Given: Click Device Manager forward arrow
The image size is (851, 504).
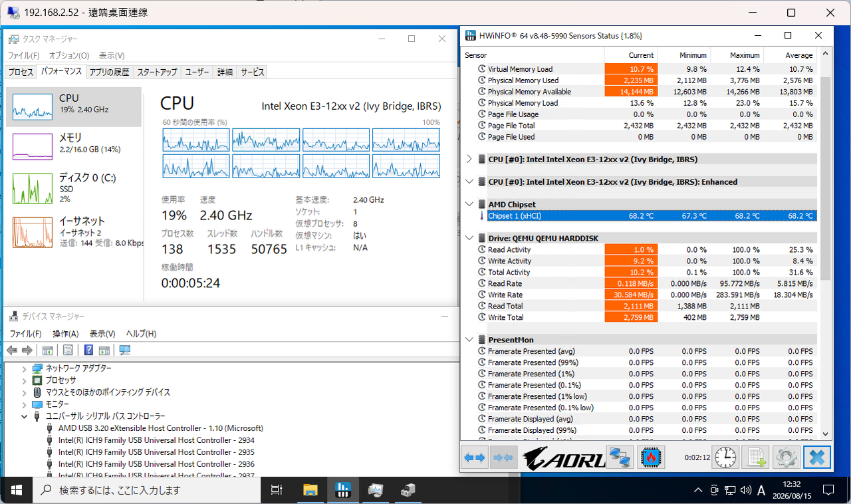Looking at the screenshot, I should [x=27, y=350].
